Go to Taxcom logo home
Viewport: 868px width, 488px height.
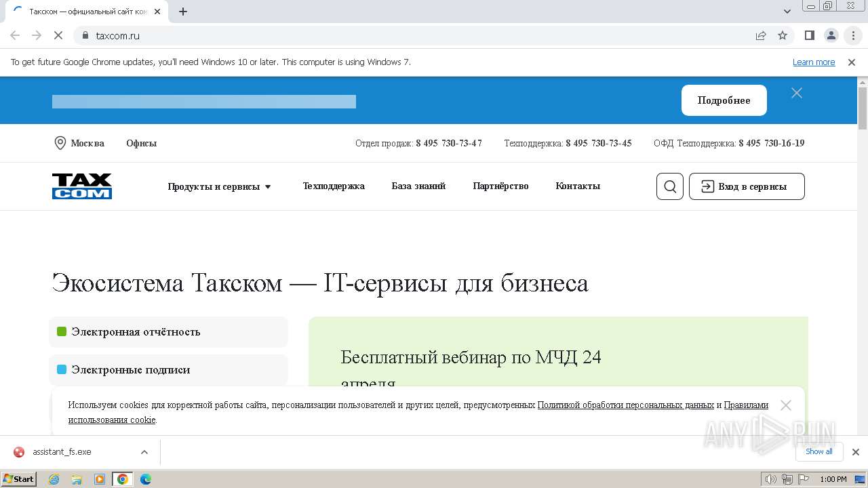pyautogui.click(x=82, y=186)
